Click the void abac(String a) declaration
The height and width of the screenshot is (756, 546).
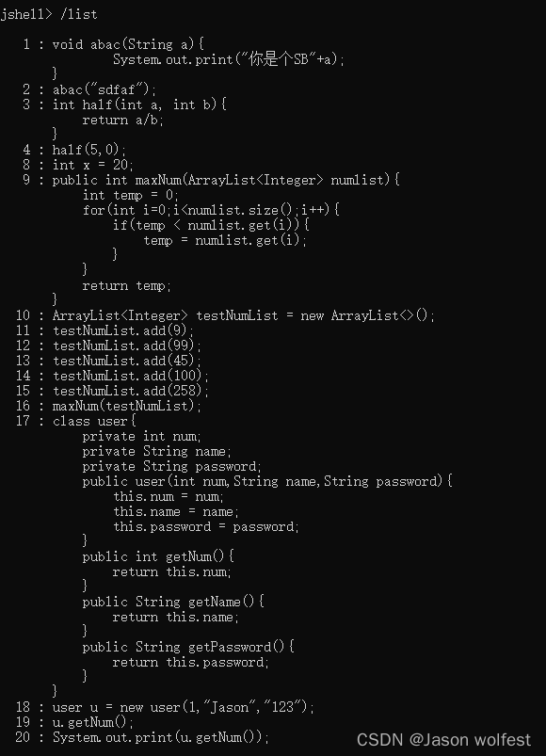pyautogui.click(x=128, y=44)
